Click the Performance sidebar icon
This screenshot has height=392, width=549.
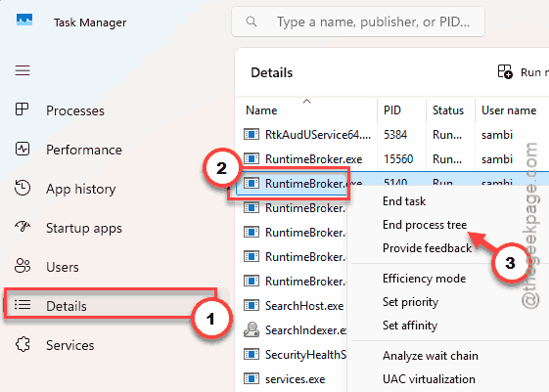23,149
